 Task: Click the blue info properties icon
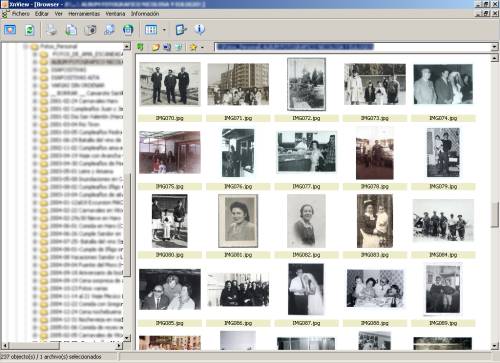point(199,29)
